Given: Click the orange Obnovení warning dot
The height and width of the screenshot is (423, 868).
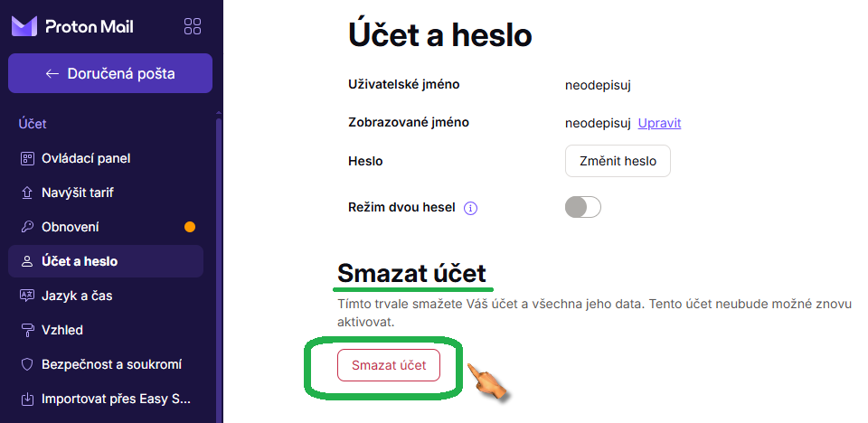Looking at the screenshot, I should (x=190, y=227).
